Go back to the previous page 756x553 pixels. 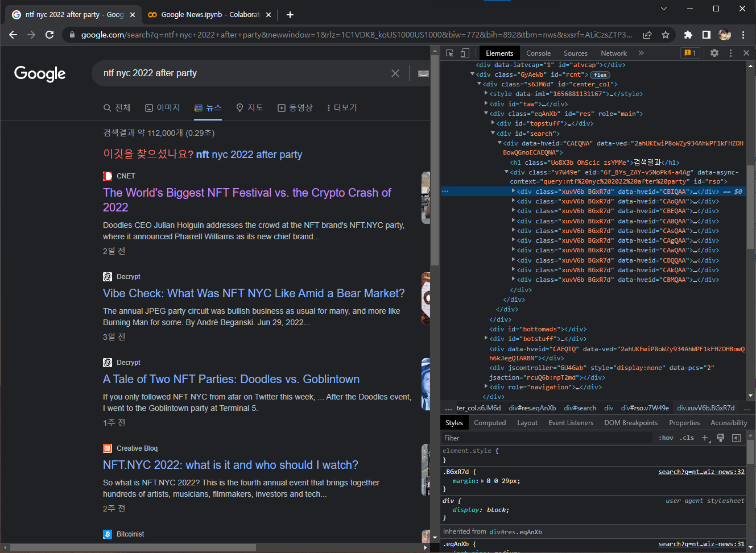[13, 35]
